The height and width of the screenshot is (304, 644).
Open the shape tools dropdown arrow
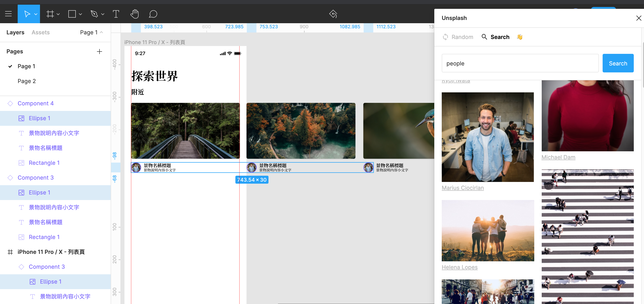(x=80, y=14)
